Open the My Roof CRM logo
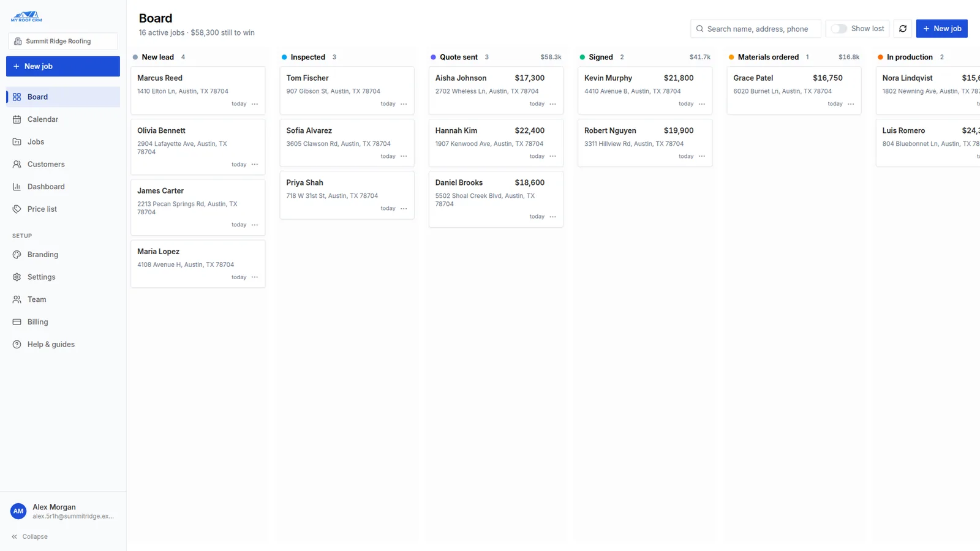Image resolution: width=980 pixels, height=551 pixels. tap(26, 17)
